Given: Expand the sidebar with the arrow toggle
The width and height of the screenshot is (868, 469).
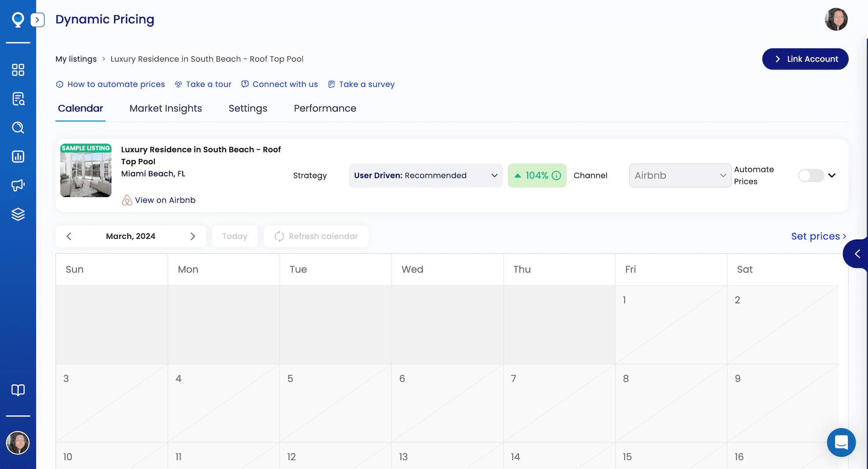Looking at the screenshot, I should (38, 20).
